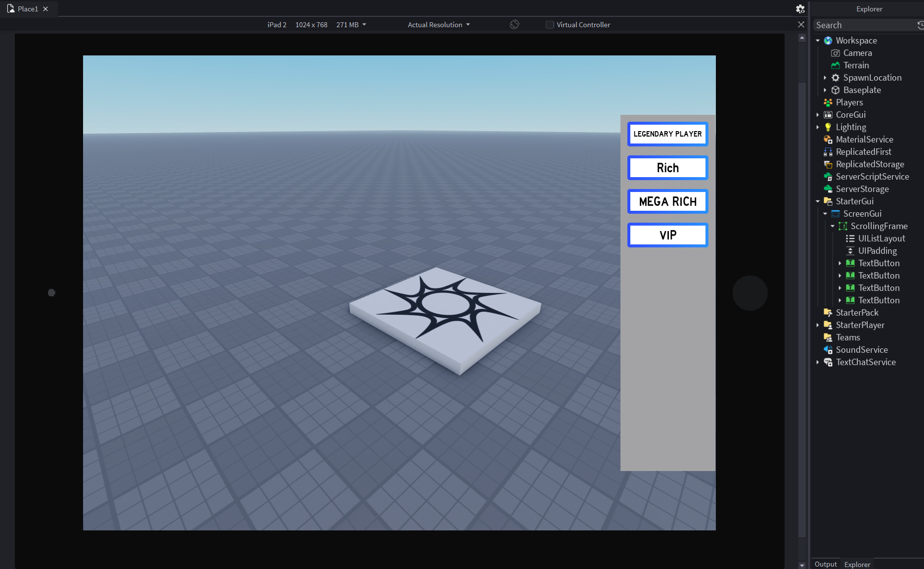Image resolution: width=924 pixels, height=569 pixels.
Task: Select the Baseplate part icon
Action: pyautogui.click(x=836, y=90)
